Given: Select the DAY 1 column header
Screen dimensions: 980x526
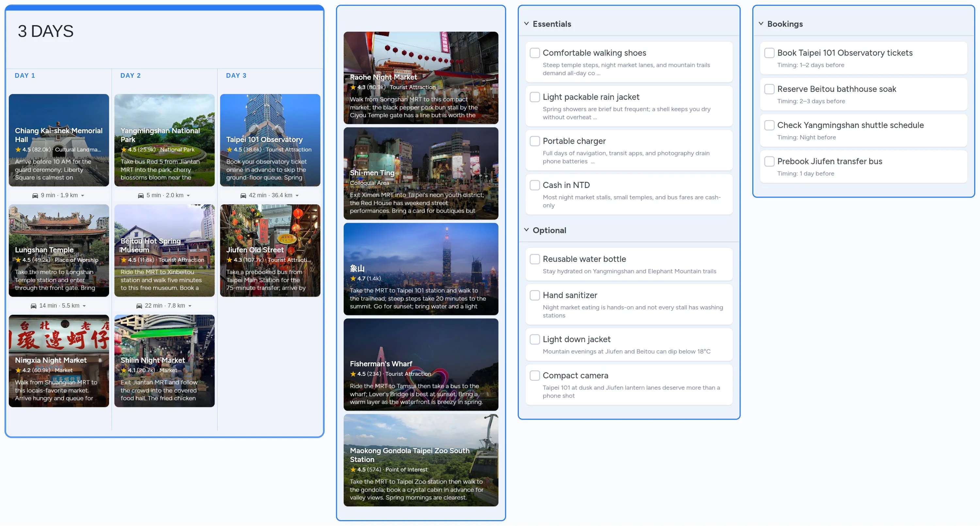Looking at the screenshot, I should point(25,75).
